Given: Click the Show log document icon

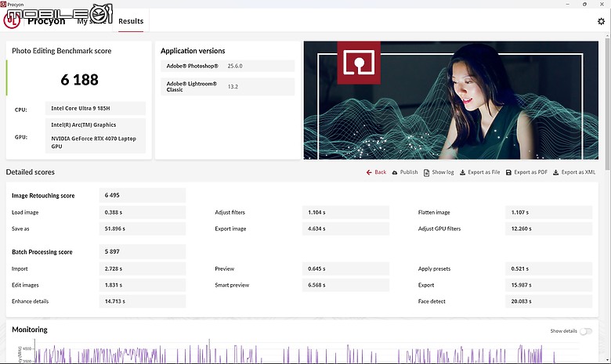Looking at the screenshot, I should pyautogui.click(x=426, y=172).
